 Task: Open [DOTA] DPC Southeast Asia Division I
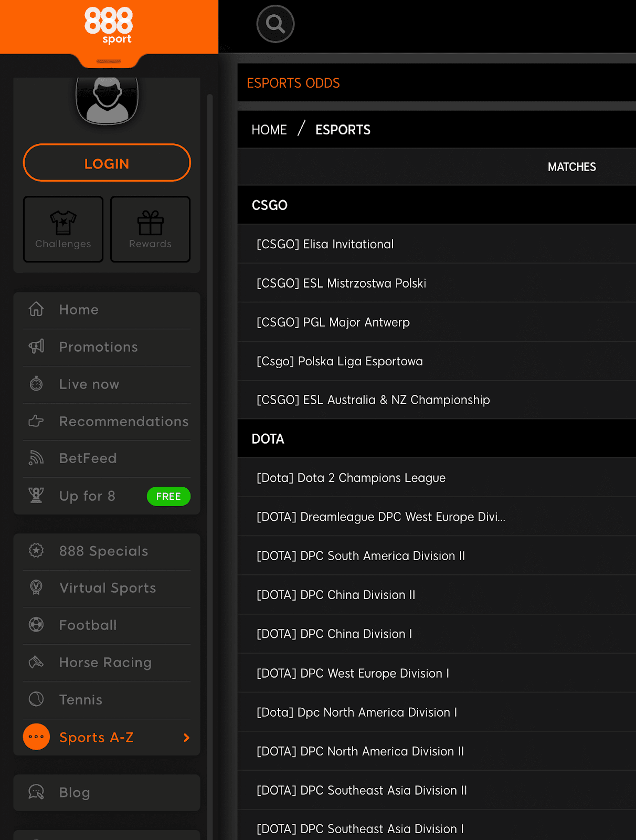click(437, 826)
